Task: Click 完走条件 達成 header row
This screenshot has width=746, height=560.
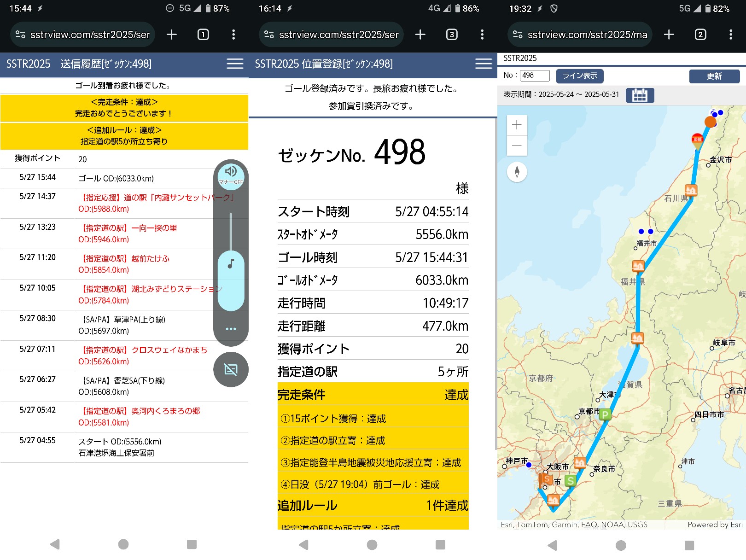Action: 373,395
